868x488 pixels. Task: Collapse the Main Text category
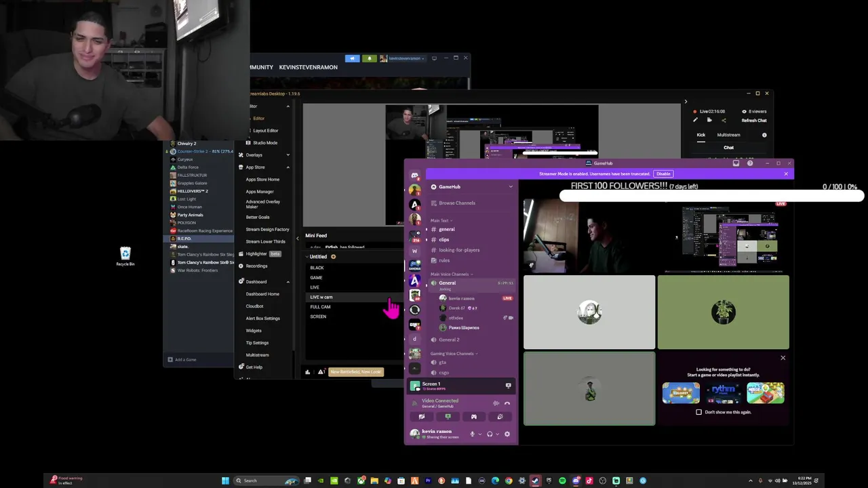(x=441, y=220)
